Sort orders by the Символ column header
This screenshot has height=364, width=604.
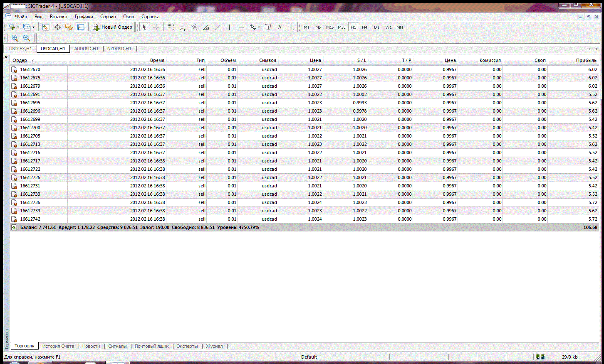(x=258, y=60)
